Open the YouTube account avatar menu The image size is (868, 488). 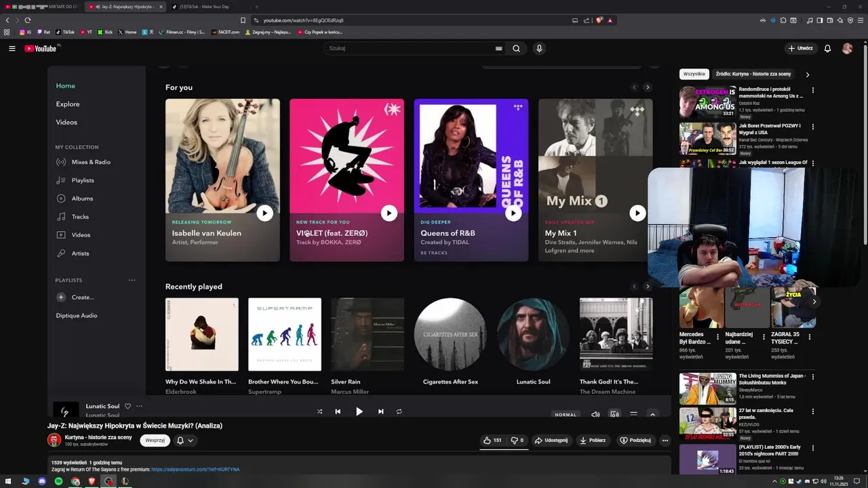(847, 48)
